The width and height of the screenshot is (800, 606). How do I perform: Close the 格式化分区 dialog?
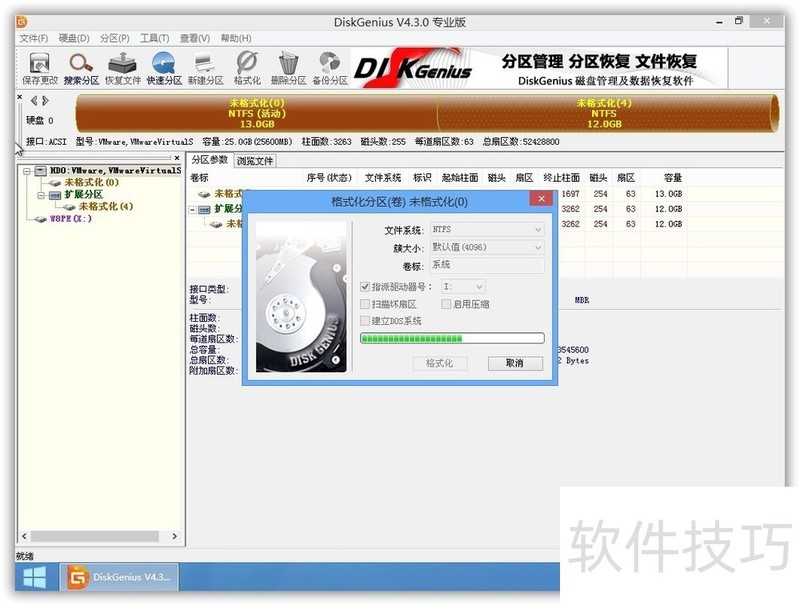541,199
